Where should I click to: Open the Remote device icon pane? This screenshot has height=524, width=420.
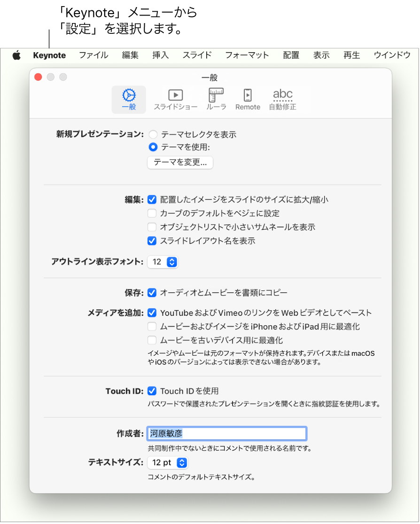(248, 100)
